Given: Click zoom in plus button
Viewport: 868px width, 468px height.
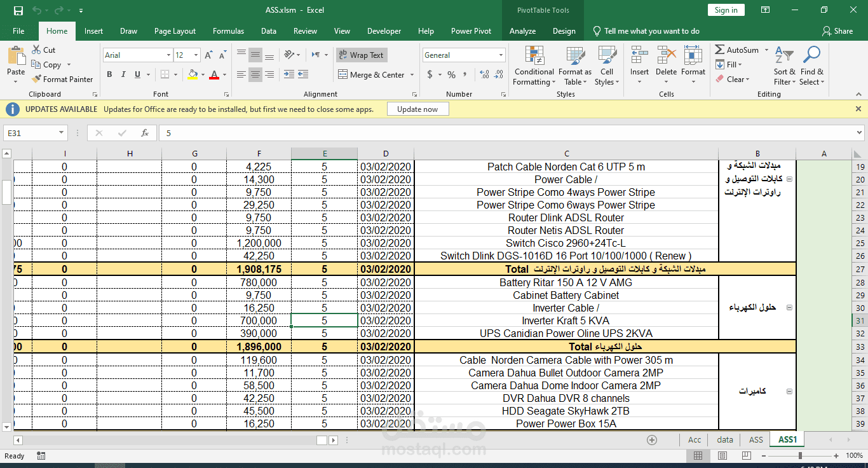Looking at the screenshot, I should click(837, 456).
